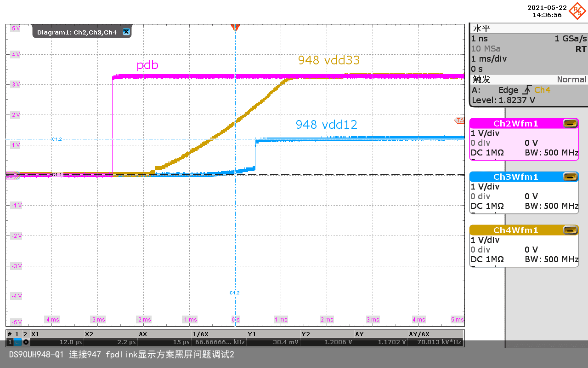Close the Diagram1 tab with its X icon
The image size is (588, 368).
[x=126, y=32]
